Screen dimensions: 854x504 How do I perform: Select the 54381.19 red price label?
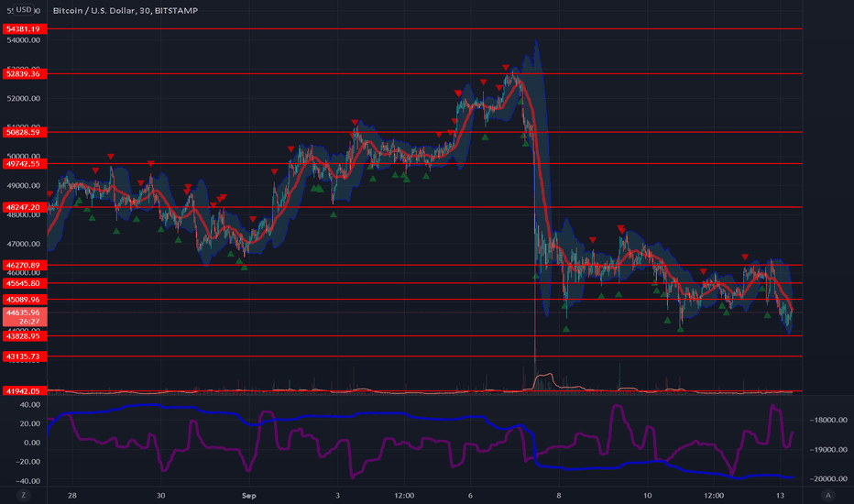click(x=25, y=29)
